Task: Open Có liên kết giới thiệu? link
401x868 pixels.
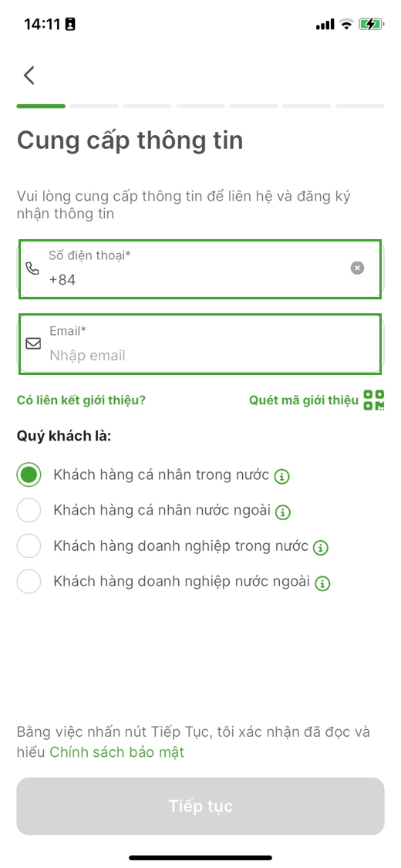Action: point(81,400)
